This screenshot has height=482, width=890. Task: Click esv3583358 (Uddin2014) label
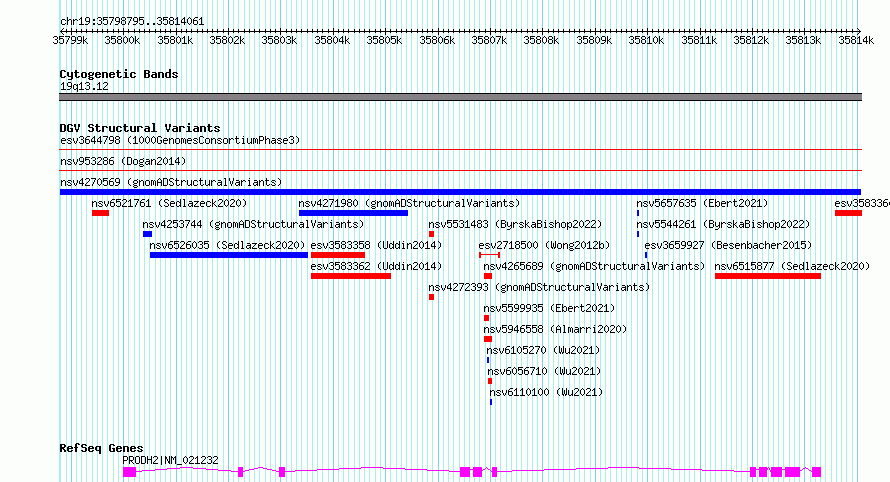(x=376, y=245)
